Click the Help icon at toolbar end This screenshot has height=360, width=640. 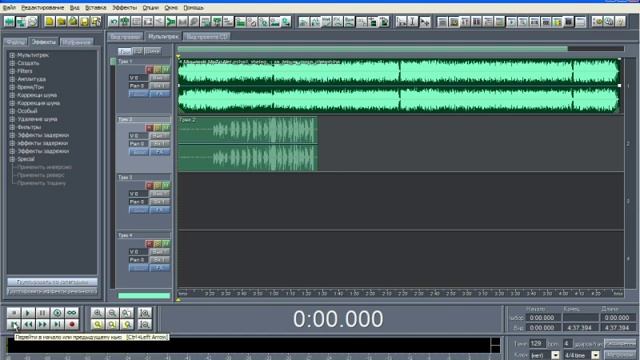pos(620,22)
